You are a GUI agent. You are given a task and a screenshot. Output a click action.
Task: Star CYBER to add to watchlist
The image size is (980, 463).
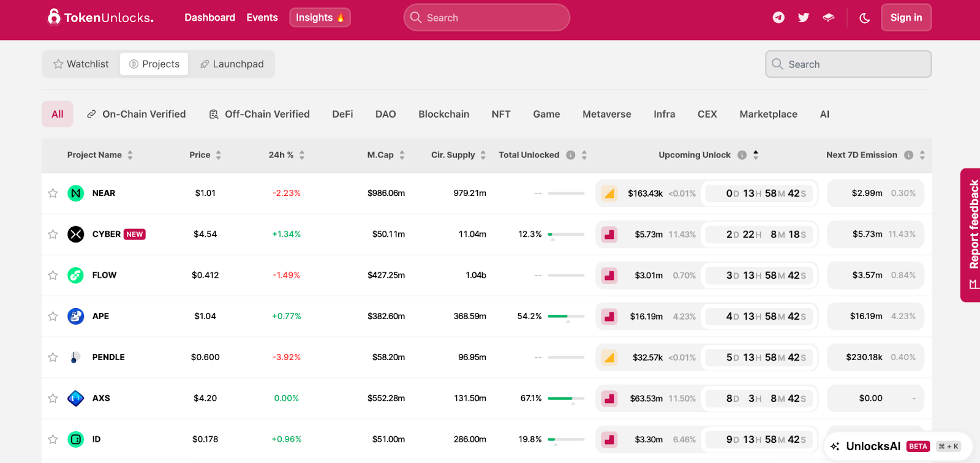point(53,235)
